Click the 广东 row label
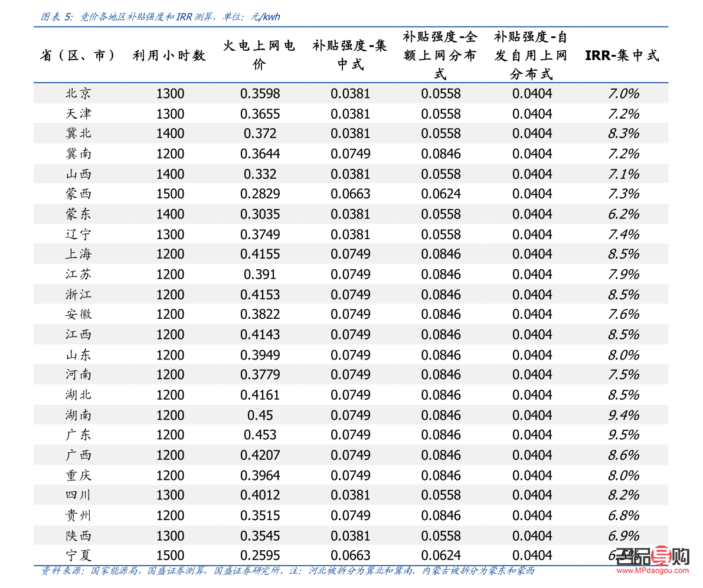This screenshot has width=703, height=588. (79, 435)
